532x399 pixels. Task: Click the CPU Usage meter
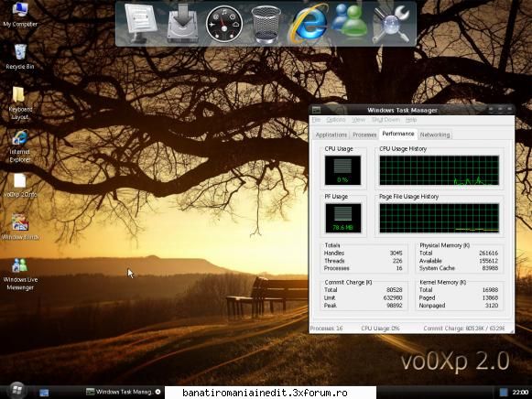(x=342, y=170)
